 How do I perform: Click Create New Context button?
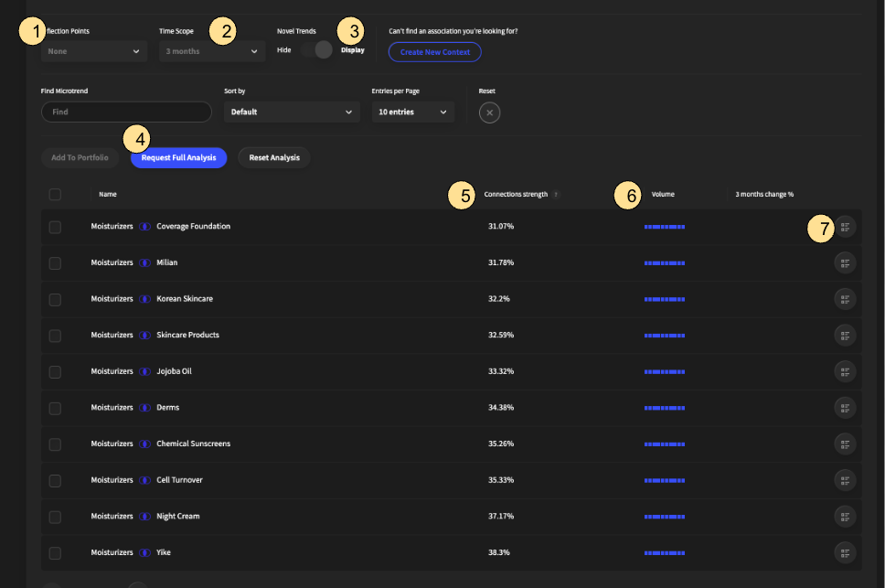(434, 52)
